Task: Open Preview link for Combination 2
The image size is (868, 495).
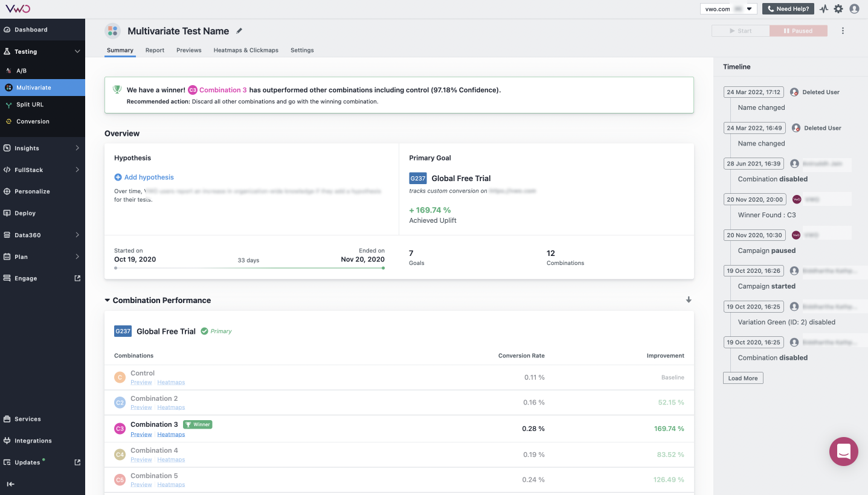Action: (141, 407)
